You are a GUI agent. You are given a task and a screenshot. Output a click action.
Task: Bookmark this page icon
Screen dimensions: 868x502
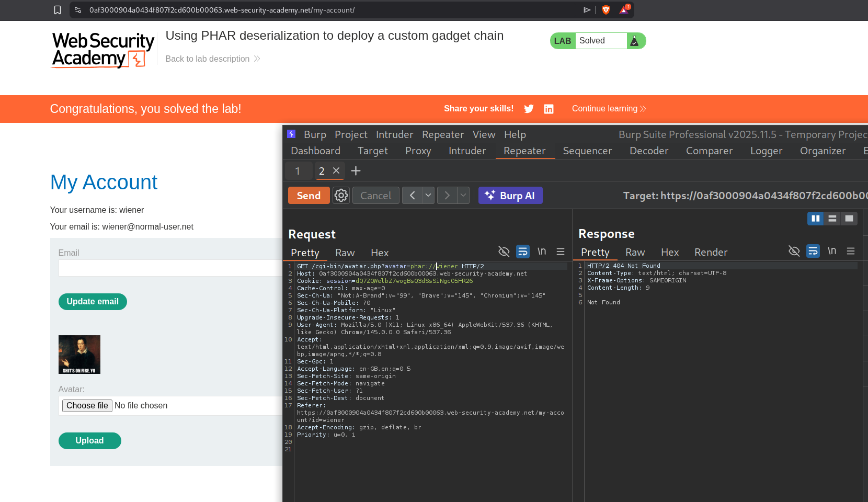coord(58,10)
